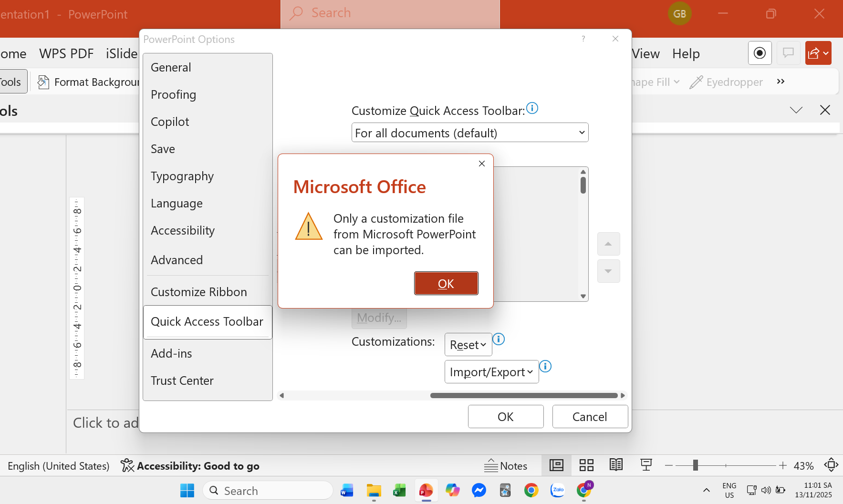Click Format Background in the ribbon
843x504 pixels.
click(x=89, y=82)
